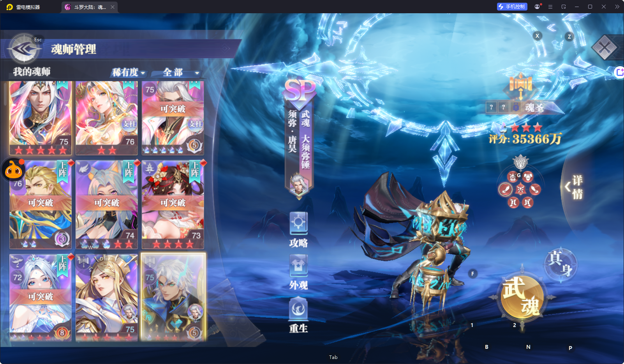The height and width of the screenshot is (364, 624).
Task: Tap the hero portrait under 大须弥锤 banner
Action: (299, 184)
